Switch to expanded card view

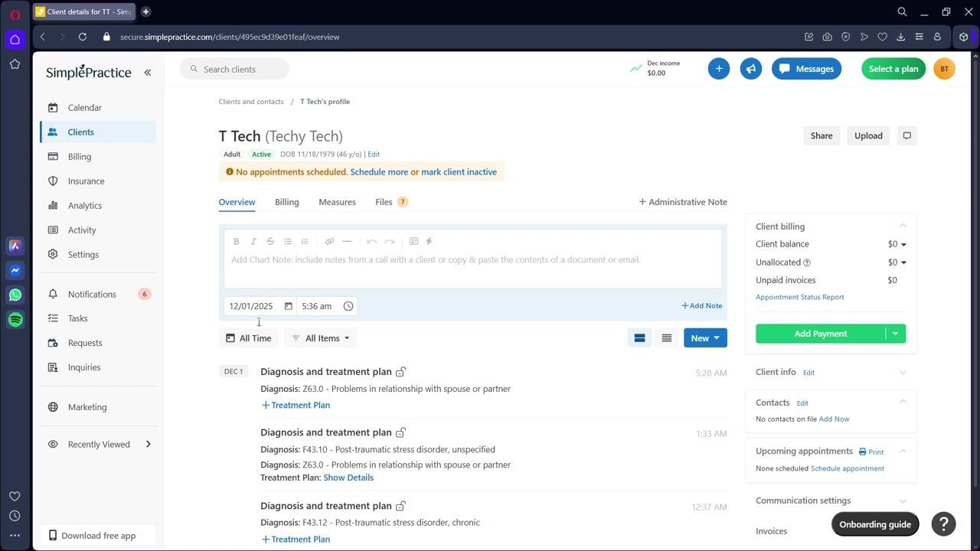[x=639, y=338]
